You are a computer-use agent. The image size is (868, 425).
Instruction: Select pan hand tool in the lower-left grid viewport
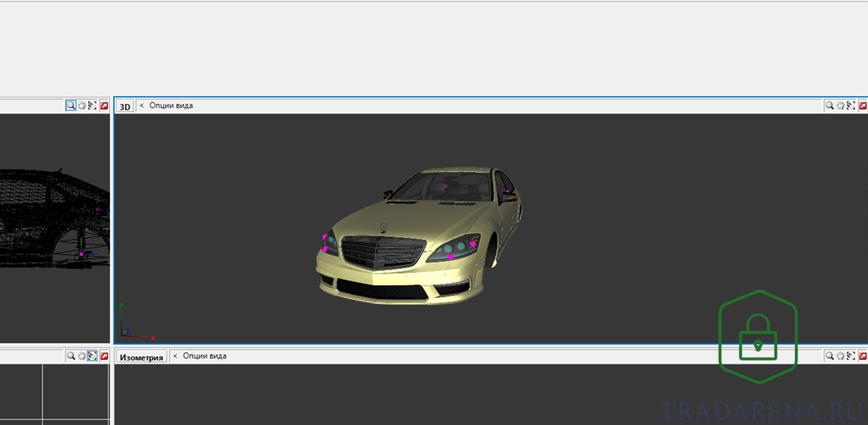tap(81, 356)
